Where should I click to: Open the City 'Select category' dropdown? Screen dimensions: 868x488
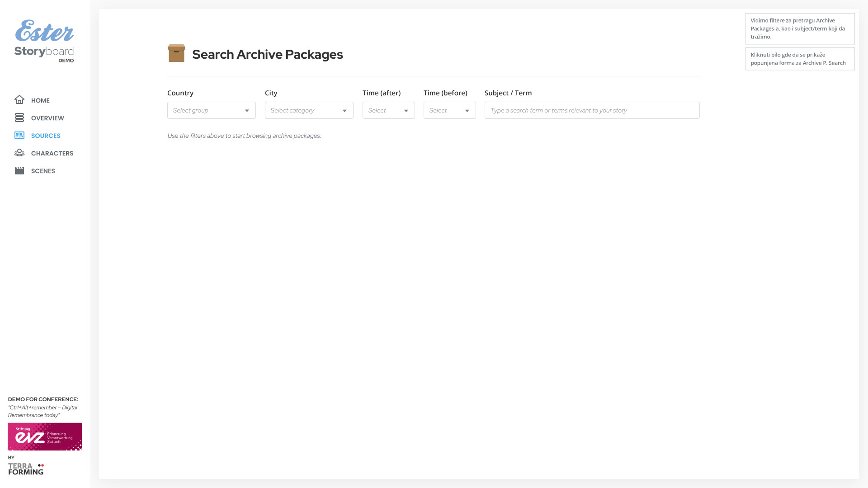(309, 110)
